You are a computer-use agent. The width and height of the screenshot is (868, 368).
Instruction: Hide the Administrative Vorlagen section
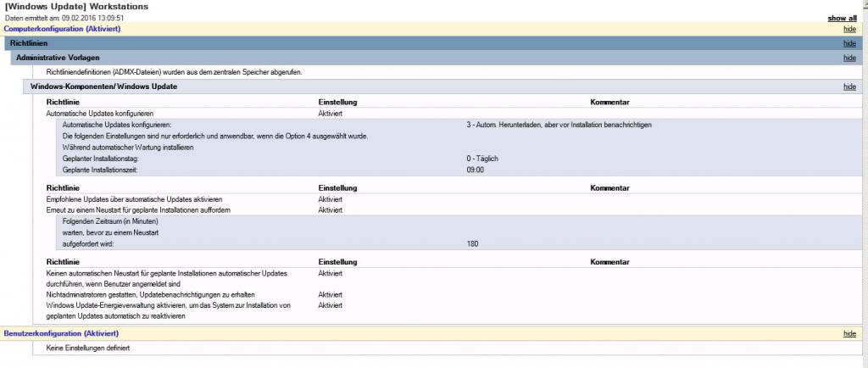click(x=849, y=59)
